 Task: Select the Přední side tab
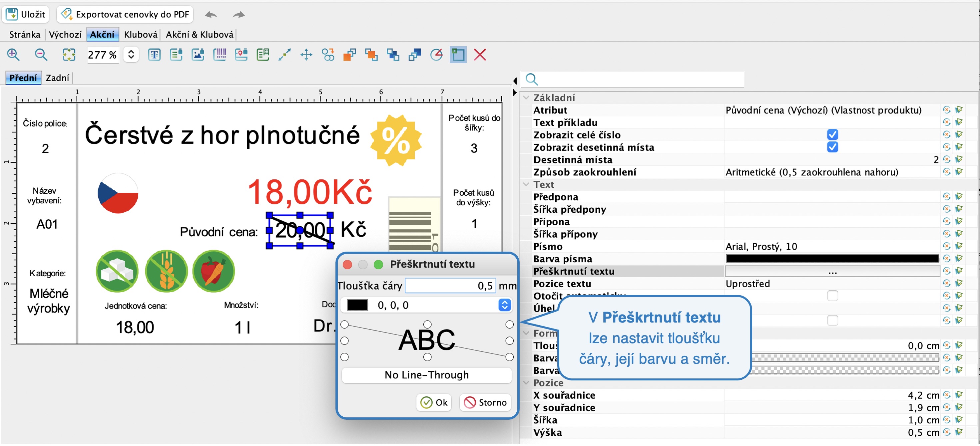pos(23,78)
